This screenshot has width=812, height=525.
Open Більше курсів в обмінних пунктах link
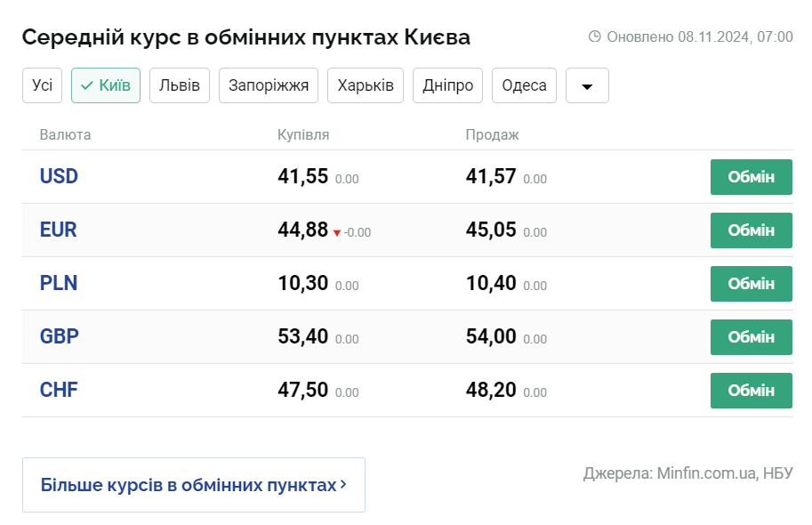point(194,485)
